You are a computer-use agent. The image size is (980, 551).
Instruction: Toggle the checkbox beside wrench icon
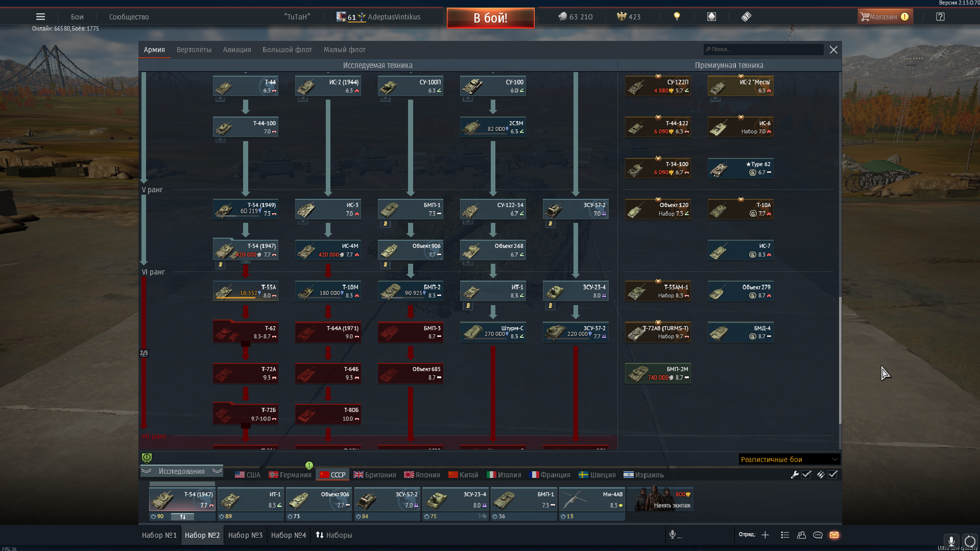click(806, 474)
